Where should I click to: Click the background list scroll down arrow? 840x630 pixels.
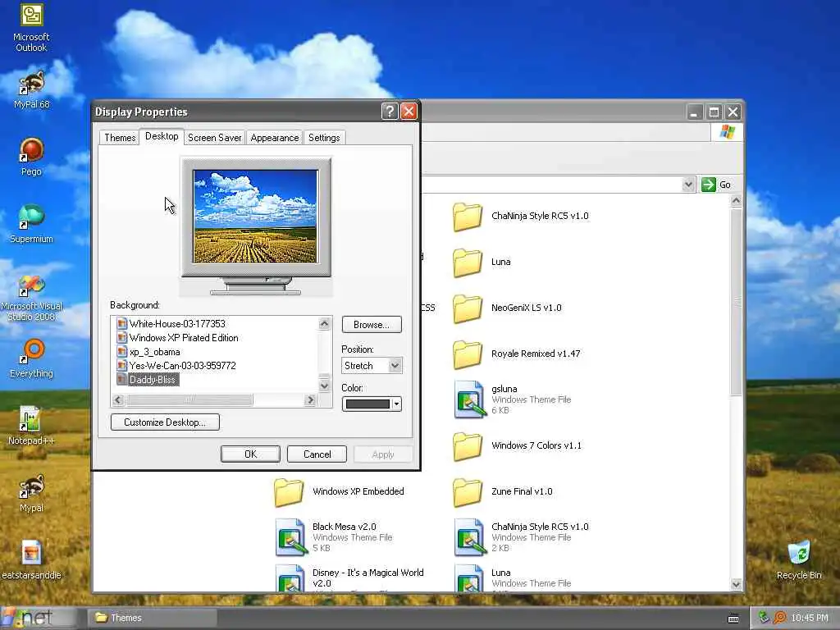tap(324, 386)
